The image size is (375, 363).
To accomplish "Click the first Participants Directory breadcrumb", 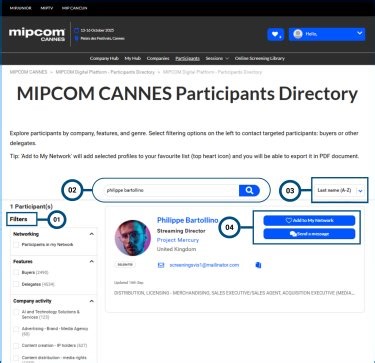I will pos(105,72).
